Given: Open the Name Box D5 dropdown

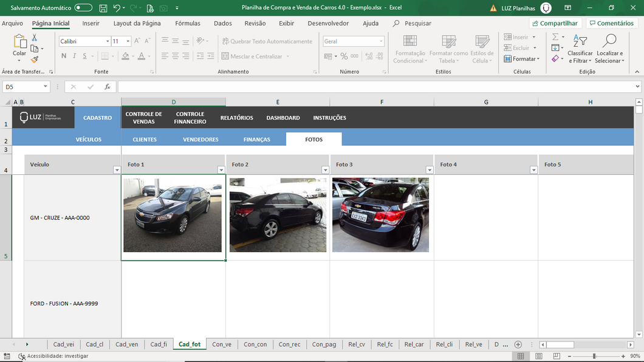Looking at the screenshot, I should [45, 87].
